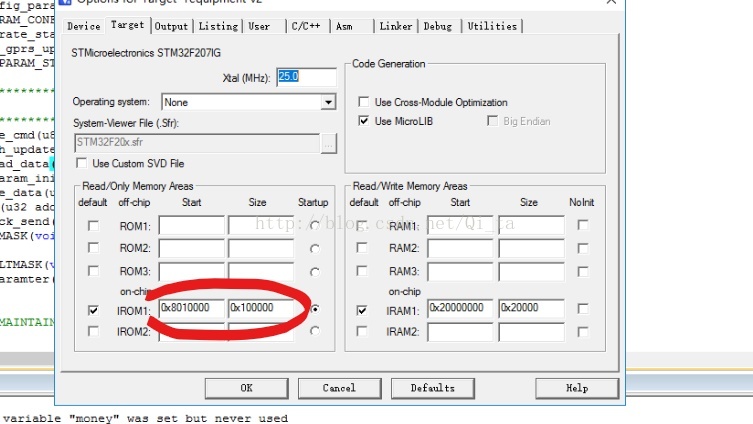
Task: Open the Utilities tab
Action: (x=492, y=26)
